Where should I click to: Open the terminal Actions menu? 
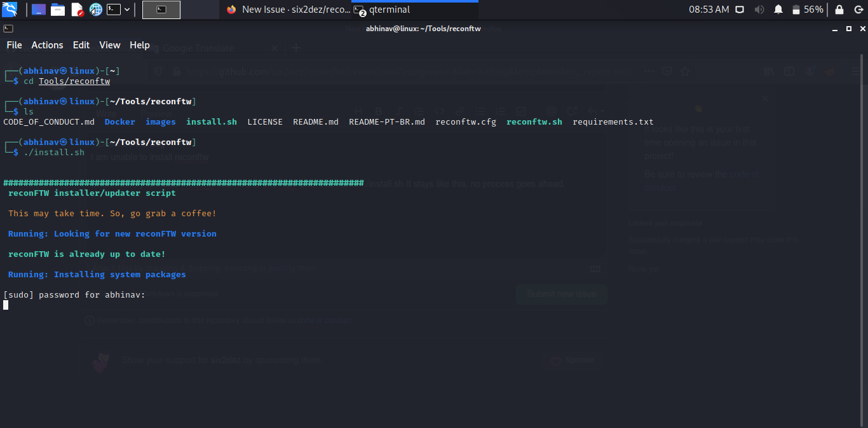[x=48, y=45]
